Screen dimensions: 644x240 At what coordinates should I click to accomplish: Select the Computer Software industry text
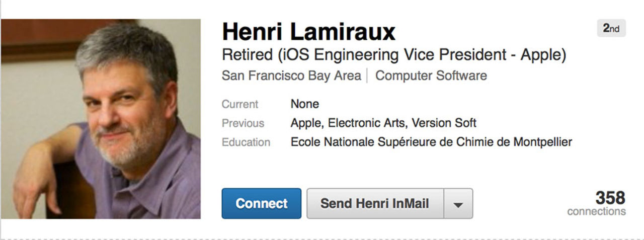pyautogui.click(x=431, y=76)
